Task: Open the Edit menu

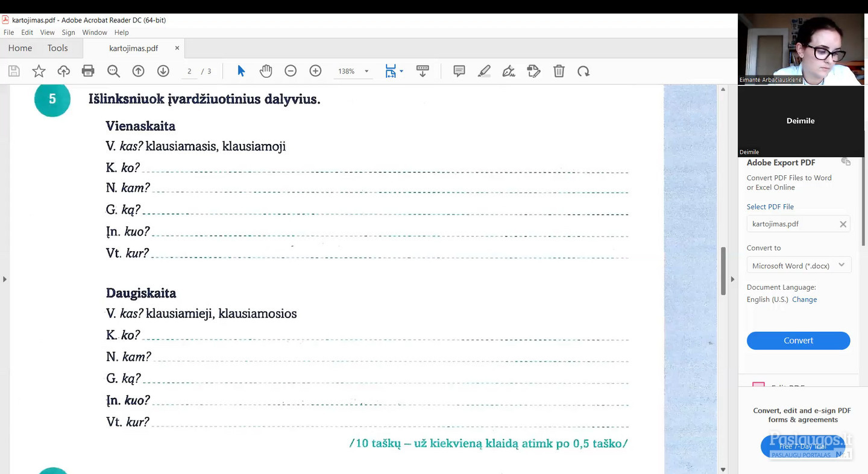Action: click(27, 33)
